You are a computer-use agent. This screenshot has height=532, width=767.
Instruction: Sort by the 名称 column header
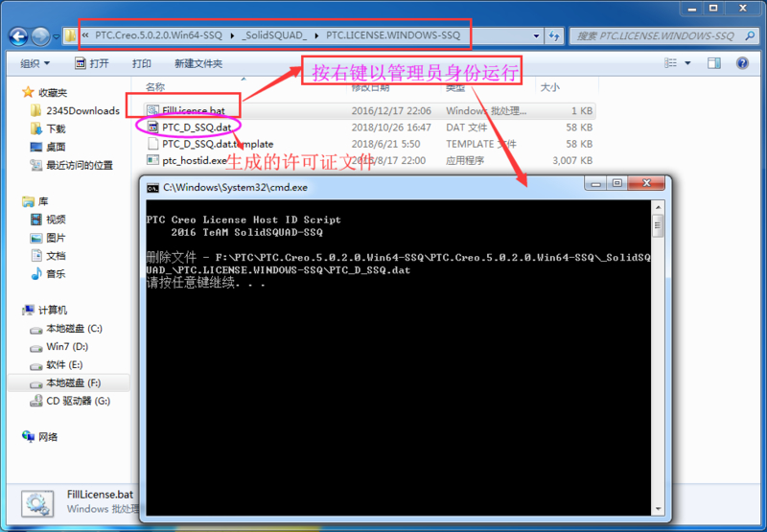pyautogui.click(x=155, y=87)
